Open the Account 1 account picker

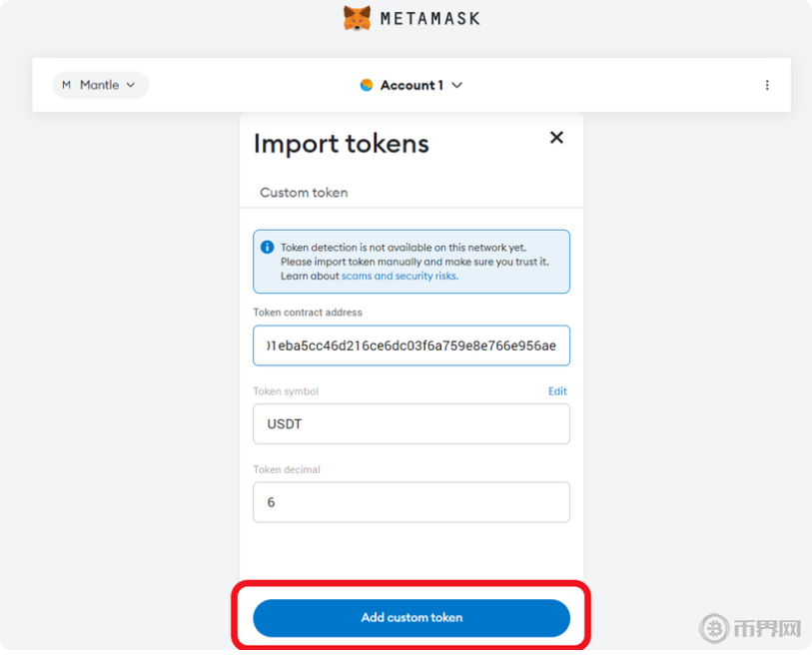coord(411,86)
